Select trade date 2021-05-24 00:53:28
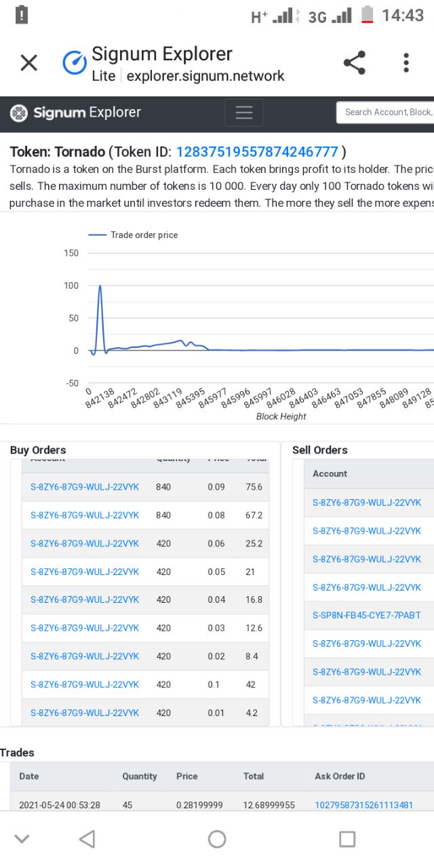The image size is (434, 868). [60, 805]
